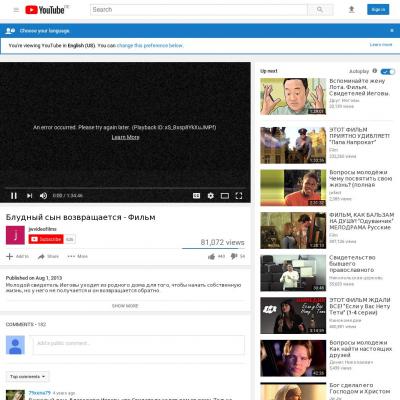The image size is (400, 400).
Task: Skip to next video
Action: (x=29, y=196)
